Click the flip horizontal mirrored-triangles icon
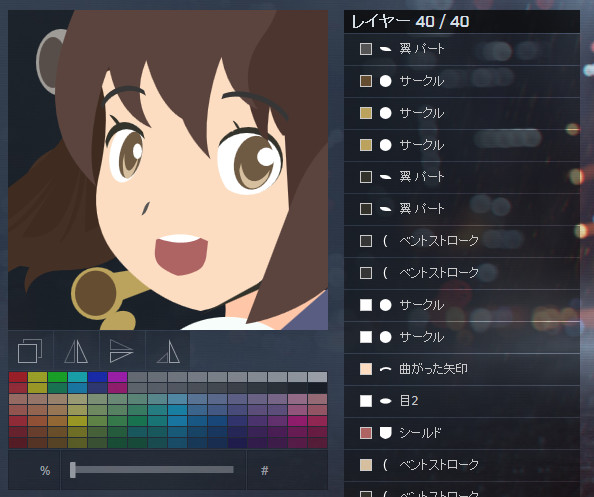This screenshot has height=497, width=594. point(76,351)
